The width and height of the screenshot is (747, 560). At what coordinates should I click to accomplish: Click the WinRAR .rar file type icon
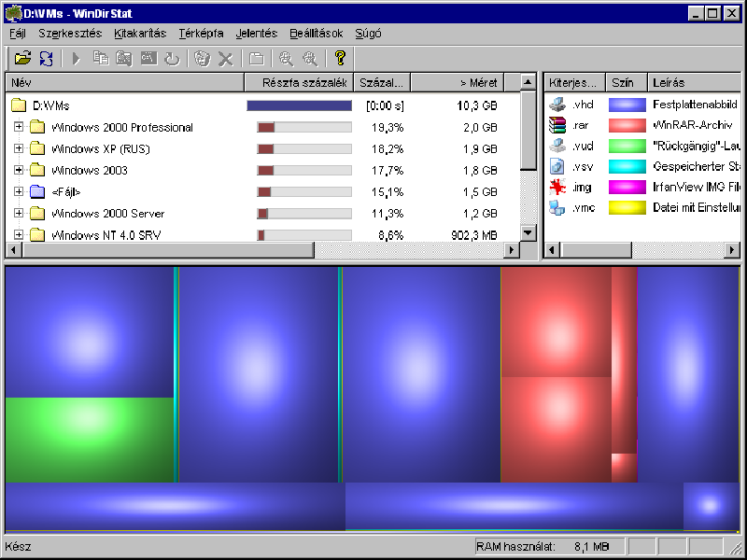click(x=557, y=125)
